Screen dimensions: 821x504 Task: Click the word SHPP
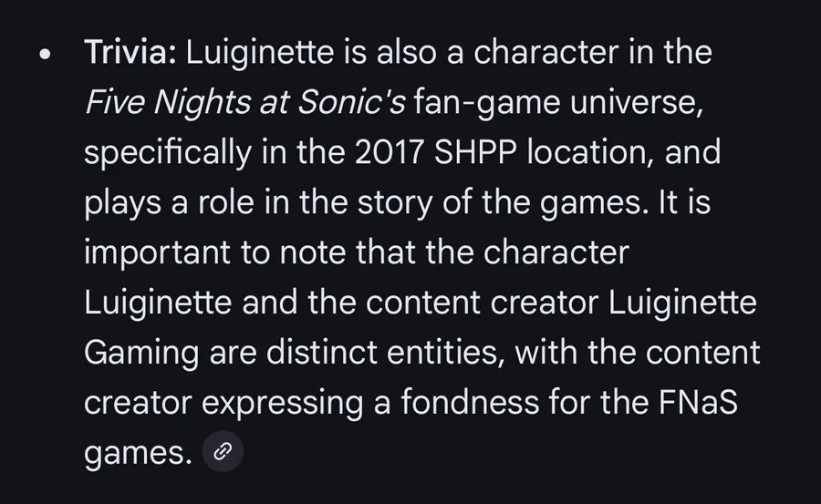[x=475, y=152]
